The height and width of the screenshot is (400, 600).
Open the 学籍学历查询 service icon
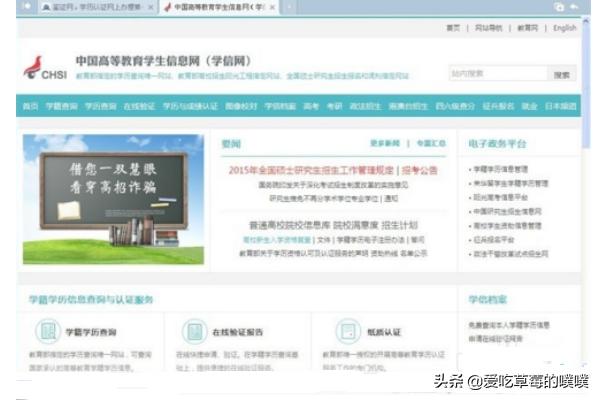pos(47,331)
